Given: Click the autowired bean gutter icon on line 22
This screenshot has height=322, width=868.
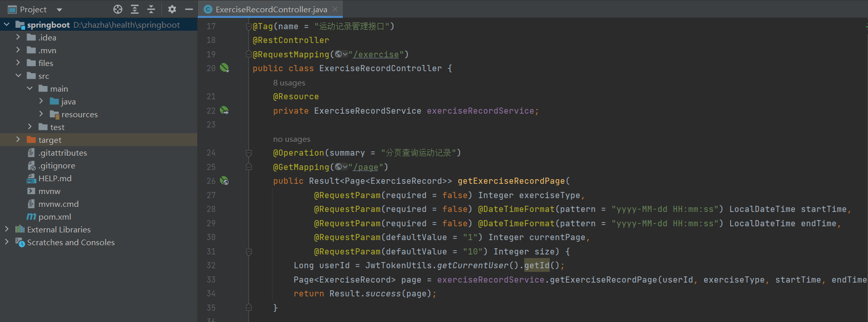Looking at the screenshot, I should 224,111.
